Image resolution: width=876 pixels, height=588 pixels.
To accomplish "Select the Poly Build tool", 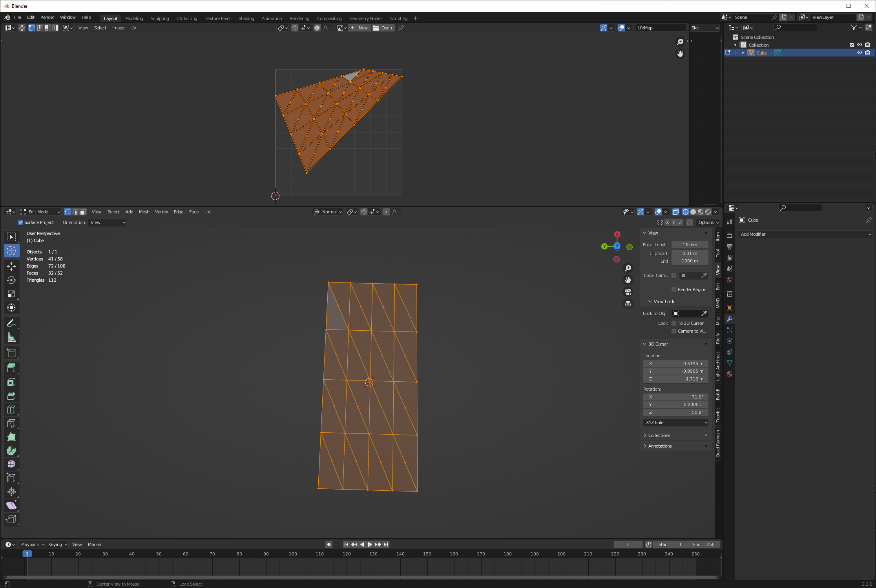I will (x=11, y=437).
